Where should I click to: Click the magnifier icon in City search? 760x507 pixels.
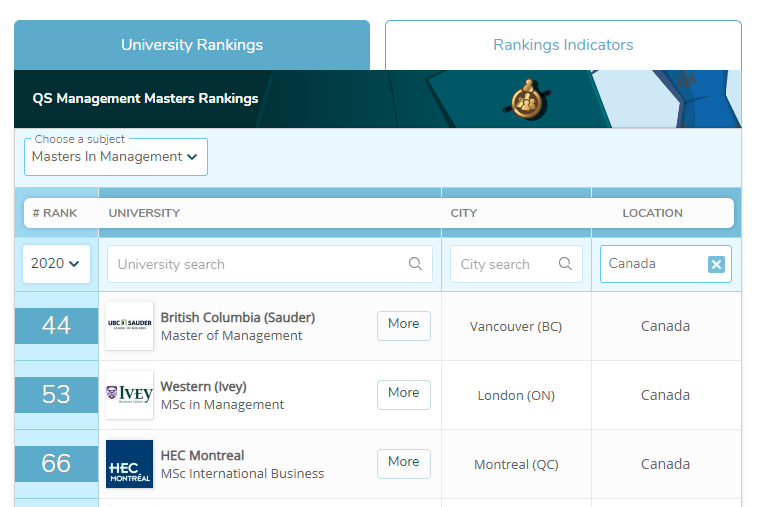565,264
